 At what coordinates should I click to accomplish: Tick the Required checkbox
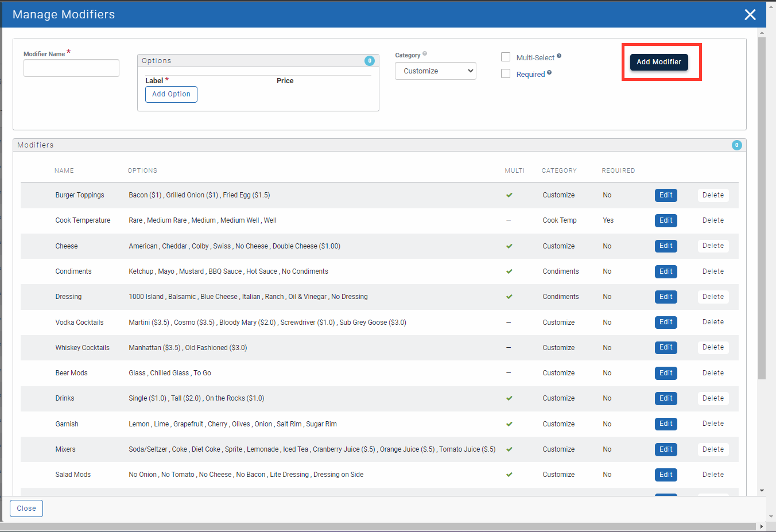506,73
